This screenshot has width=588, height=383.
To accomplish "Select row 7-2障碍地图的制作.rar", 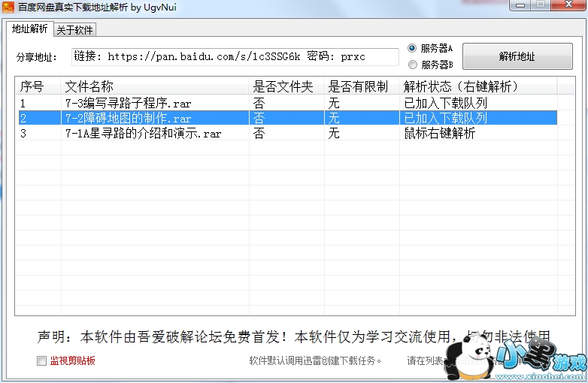I will [x=288, y=118].
